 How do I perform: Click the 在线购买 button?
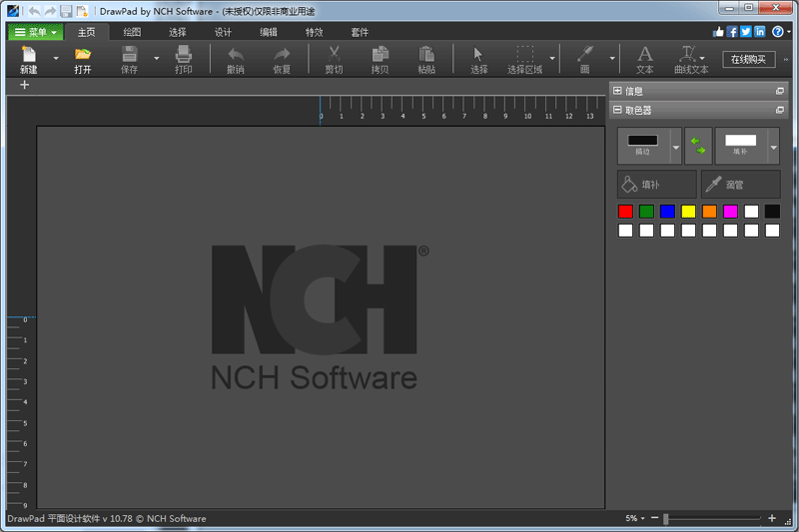(x=748, y=60)
